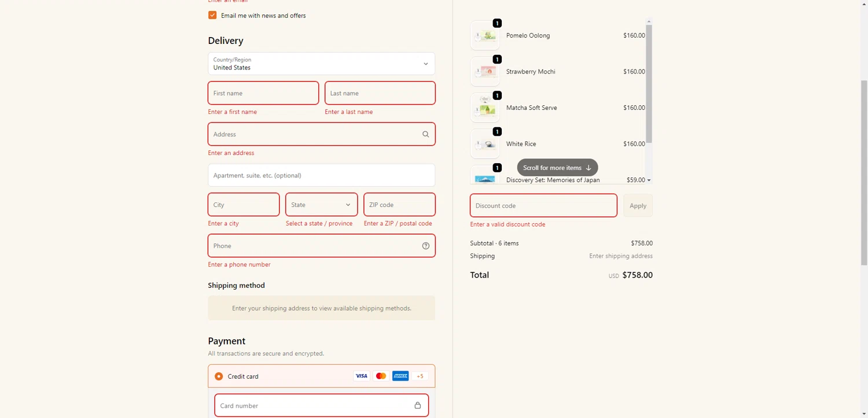Click the Phone number field
Screen dimensions: 868x418
point(321,246)
